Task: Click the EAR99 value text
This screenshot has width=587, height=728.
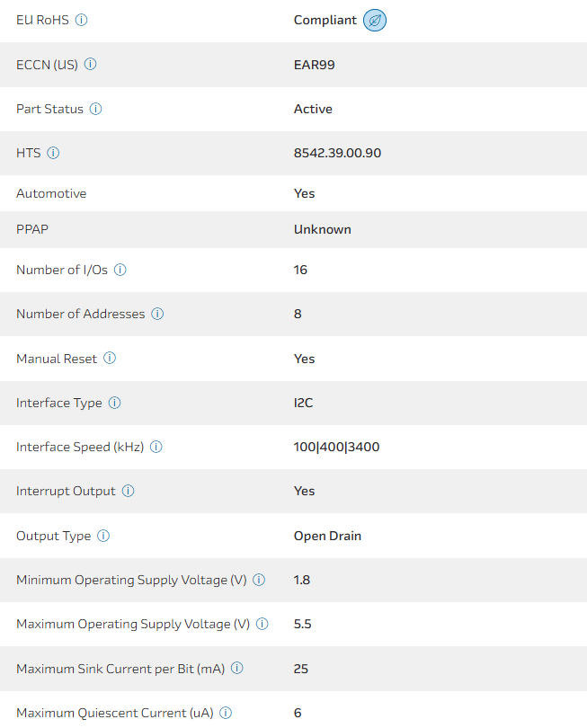Action: [x=315, y=65]
